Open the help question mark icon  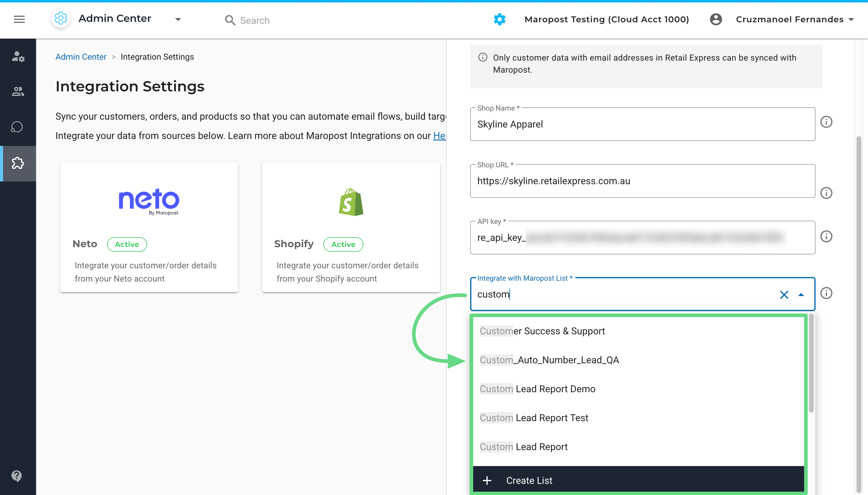pyautogui.click(x=17, y=476)
